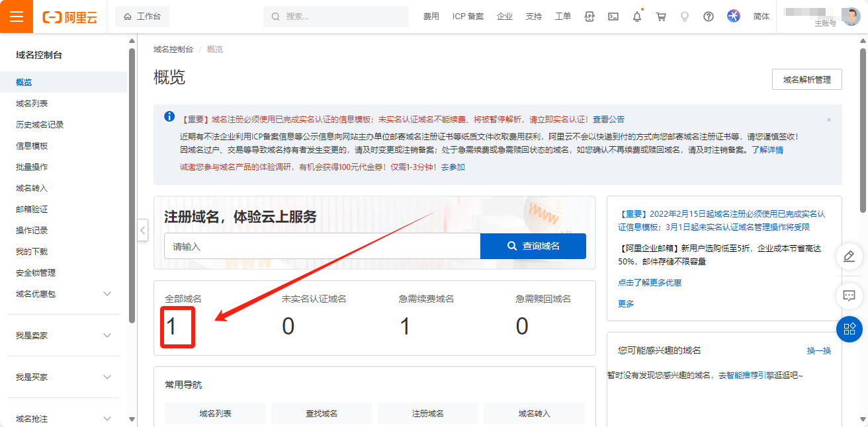Expand the 我是买家 sidebar section

point(107,377)
